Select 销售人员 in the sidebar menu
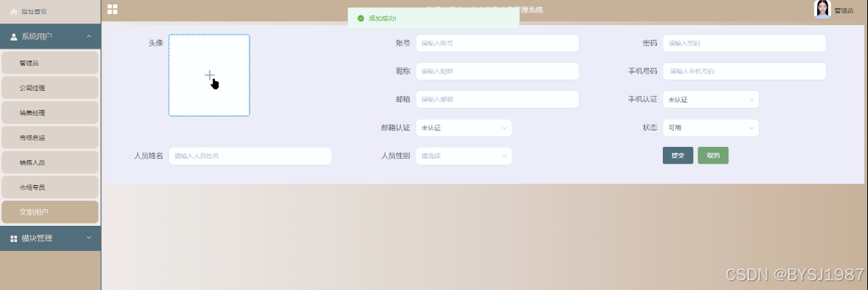The height and width of the screenshot is (290, 868). coord(50,162)
